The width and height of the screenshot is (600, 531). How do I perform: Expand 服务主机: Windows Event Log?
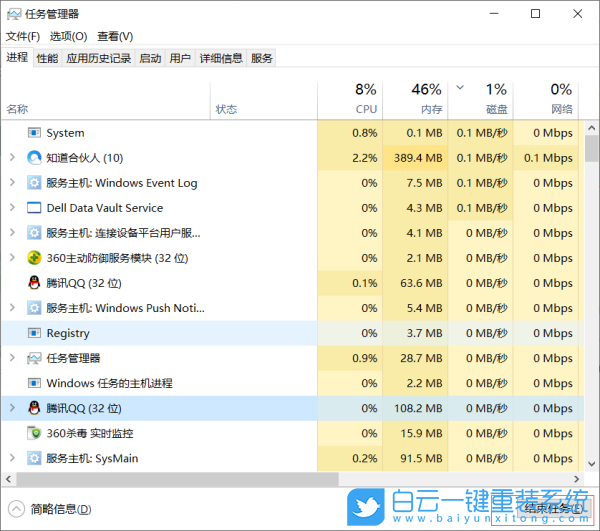click(x=12, y=182)
